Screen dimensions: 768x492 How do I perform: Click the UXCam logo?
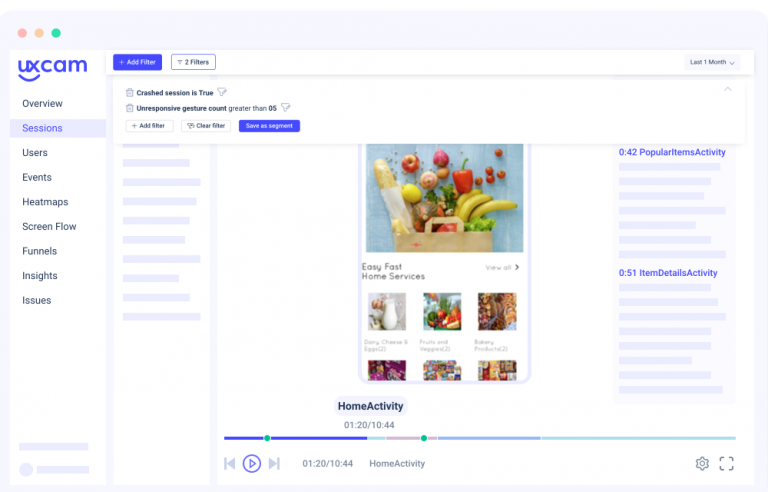tap(52, 70)
